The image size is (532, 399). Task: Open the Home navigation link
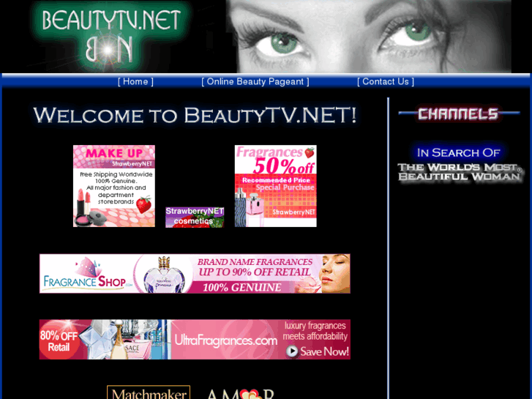coord(135,81)
